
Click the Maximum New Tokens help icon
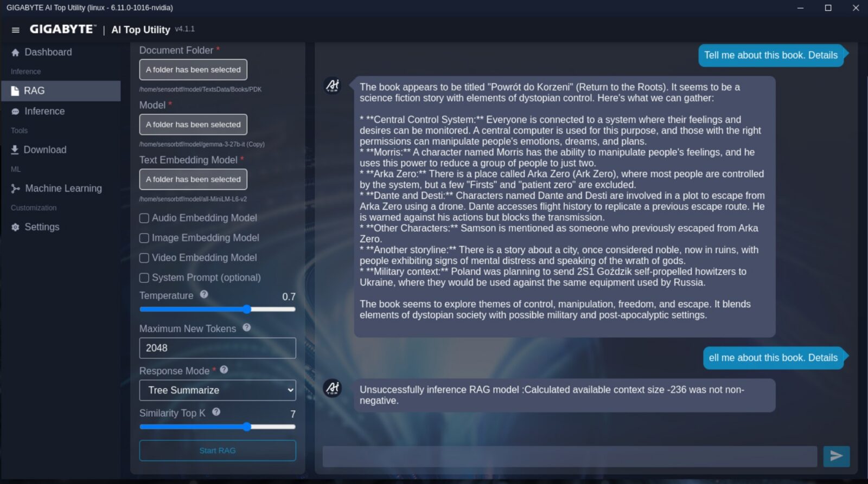247,327
